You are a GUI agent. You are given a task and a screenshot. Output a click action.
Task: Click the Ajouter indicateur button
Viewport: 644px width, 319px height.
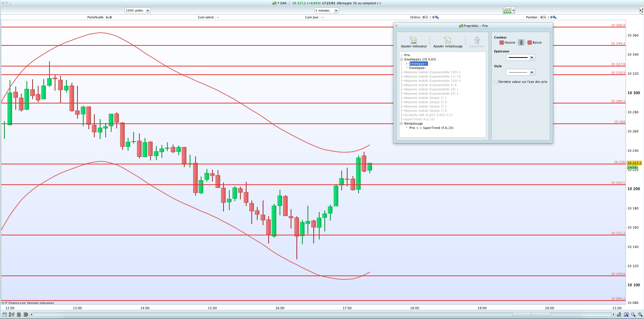pyautogui.click(x=414, y=42)
